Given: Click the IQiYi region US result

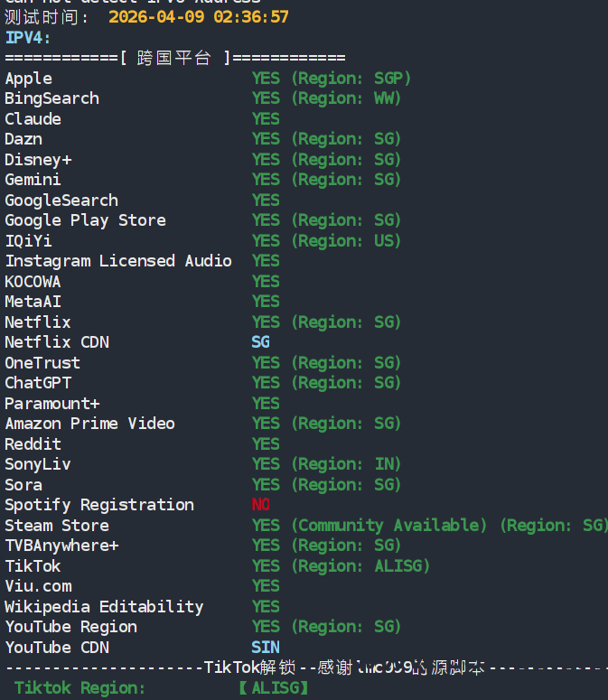Looking at the screenshot, I should click(346, 241).
